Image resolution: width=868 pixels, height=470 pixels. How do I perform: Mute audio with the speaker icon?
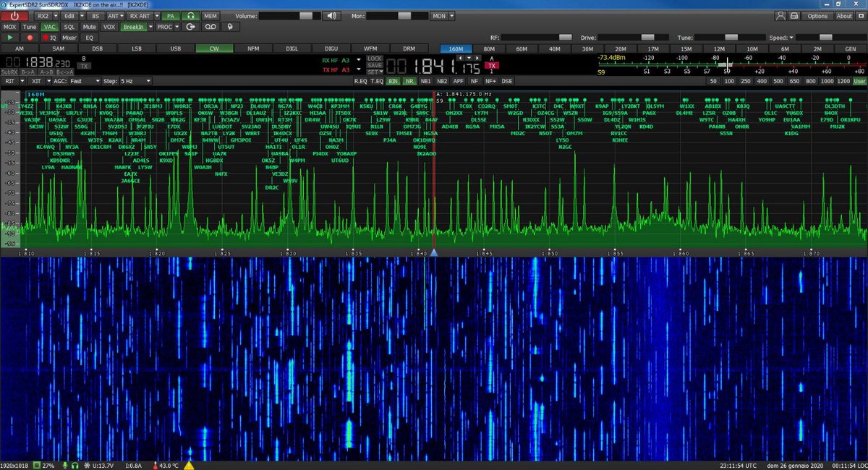[331, 15]
